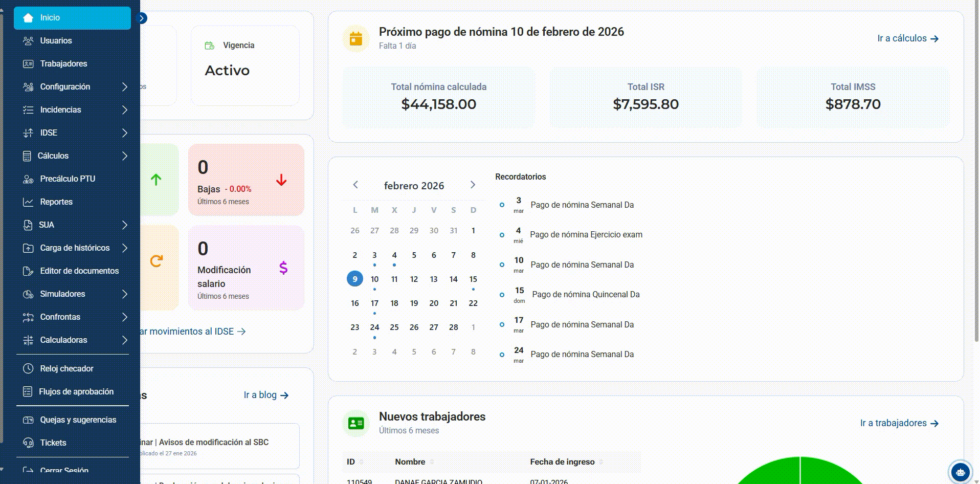Viewport: 980px width, 484px height.
Task: Click the red Bajas down-arrow icon
Action: coord(281,180)
